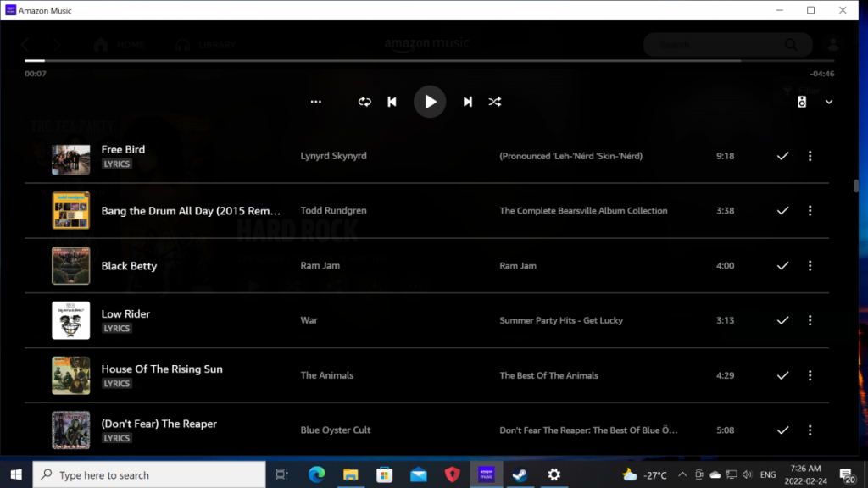Open File Explorer from the taskbar

[350, 474]
